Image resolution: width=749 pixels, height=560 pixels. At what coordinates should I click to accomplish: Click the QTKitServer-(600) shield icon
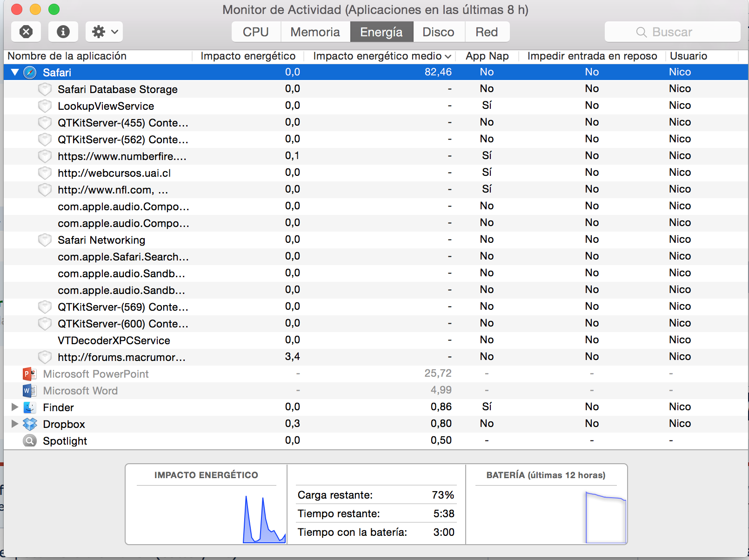pos(45,324)
